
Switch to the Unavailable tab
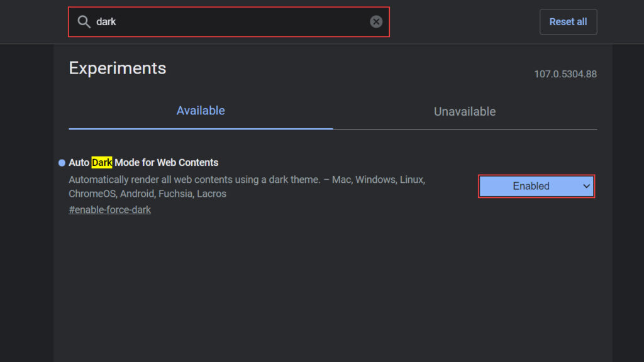pos(465,112)
